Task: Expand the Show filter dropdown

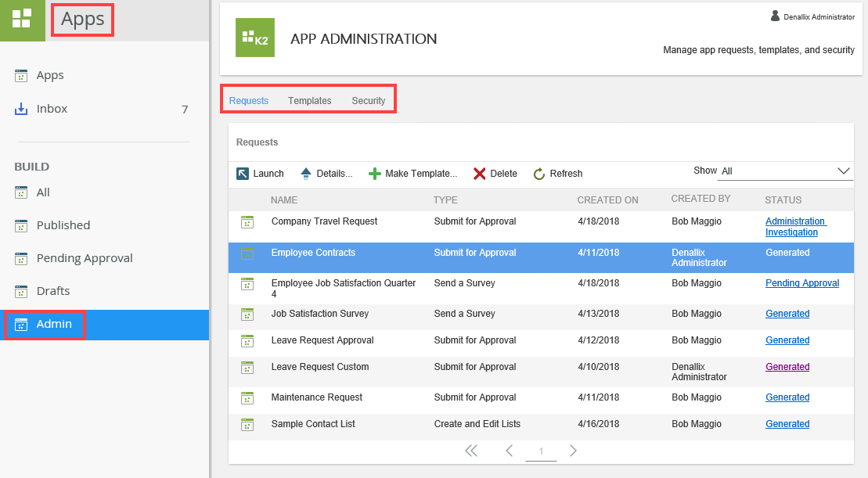Action: 843,171
